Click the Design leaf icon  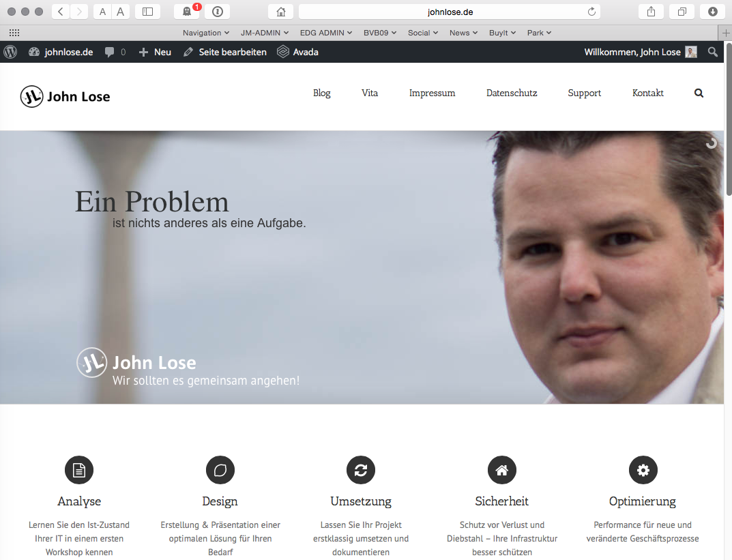click(x=220, y=470)
